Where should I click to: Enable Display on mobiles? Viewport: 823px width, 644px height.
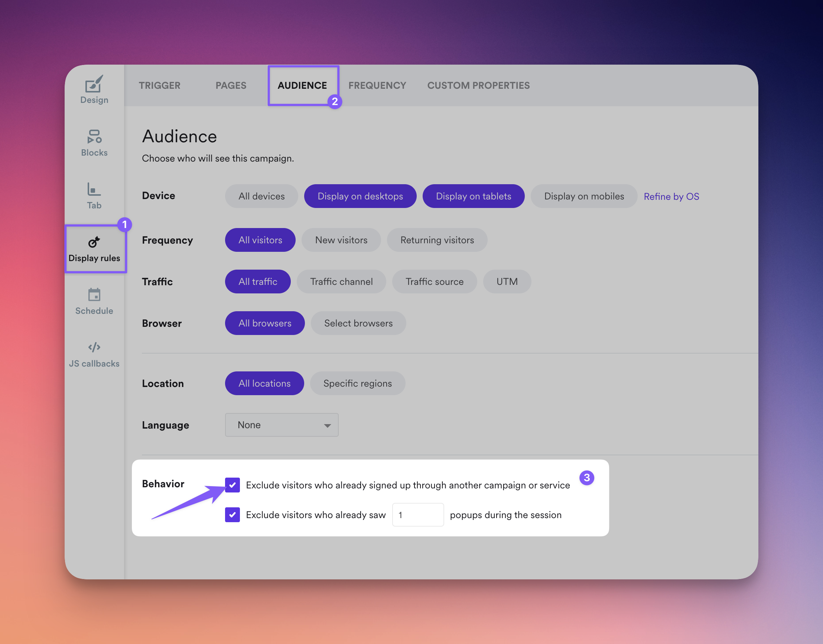tap(583, 196)
